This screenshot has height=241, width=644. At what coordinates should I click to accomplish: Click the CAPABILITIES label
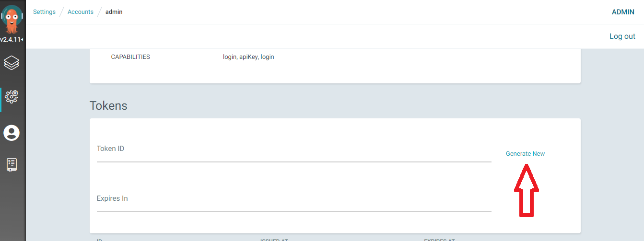130,57
